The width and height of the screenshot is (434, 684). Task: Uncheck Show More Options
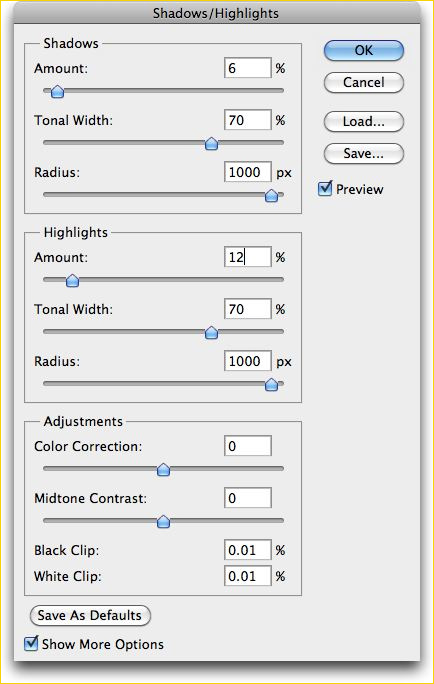point(31,643)
